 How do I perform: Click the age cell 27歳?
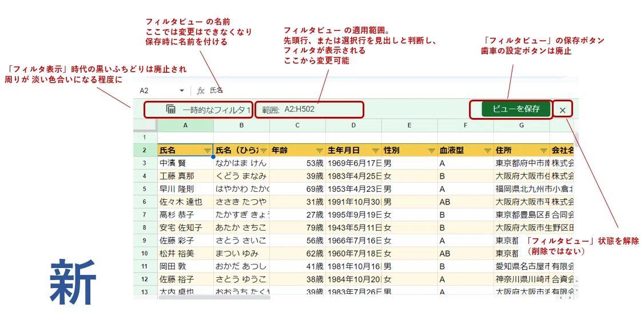click(297, 215)
